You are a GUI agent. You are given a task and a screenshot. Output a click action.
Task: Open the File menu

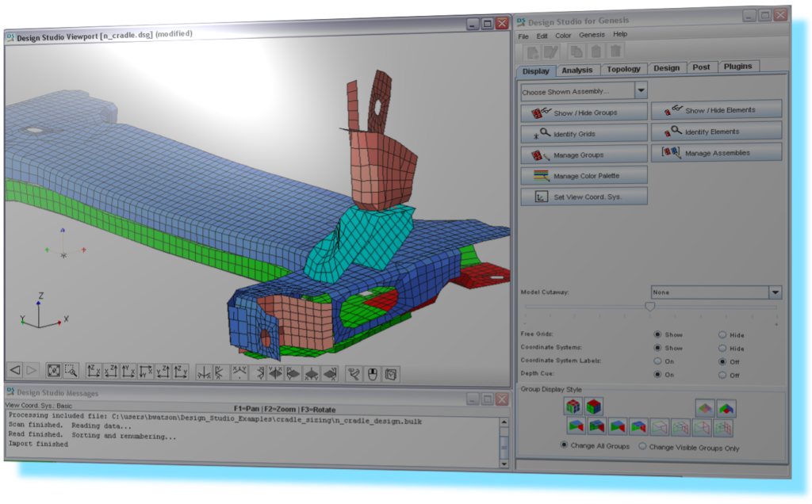point(523,36)
